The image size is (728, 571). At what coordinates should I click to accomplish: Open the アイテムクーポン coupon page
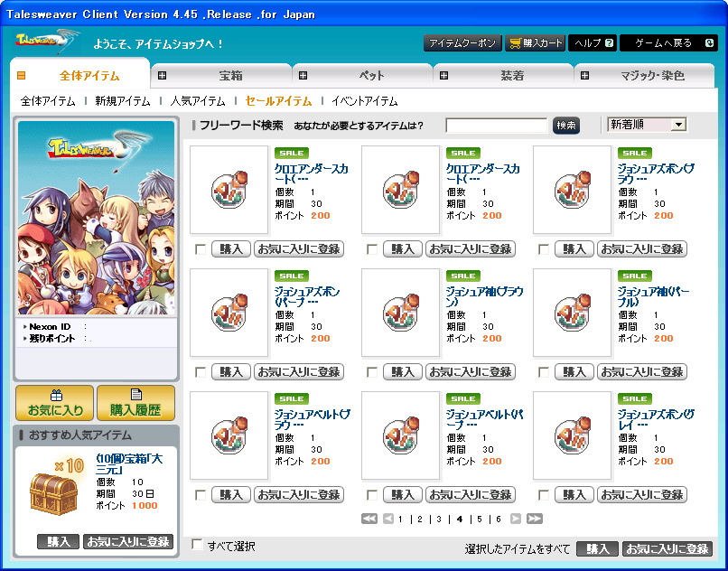[x=462, y=43]
